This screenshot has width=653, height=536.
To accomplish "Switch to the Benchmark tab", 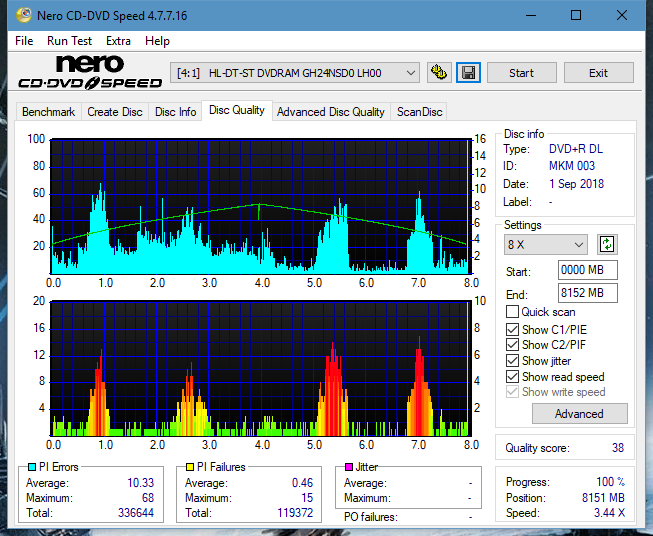I will 49,112.
